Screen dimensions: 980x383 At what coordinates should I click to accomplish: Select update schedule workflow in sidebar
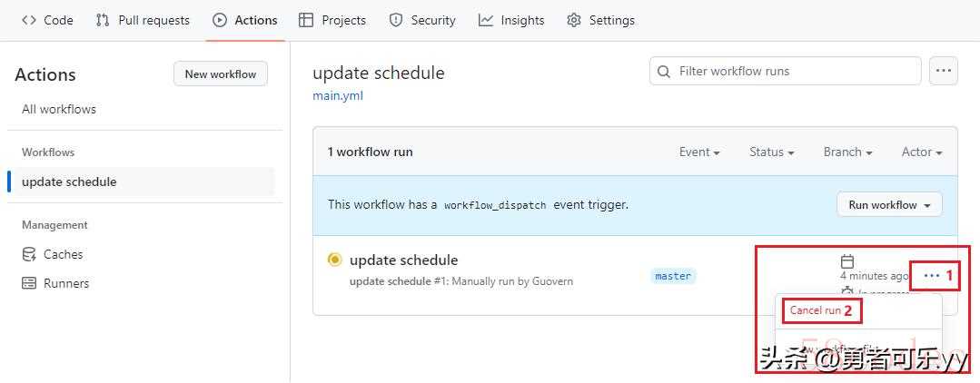click(142, 182)
